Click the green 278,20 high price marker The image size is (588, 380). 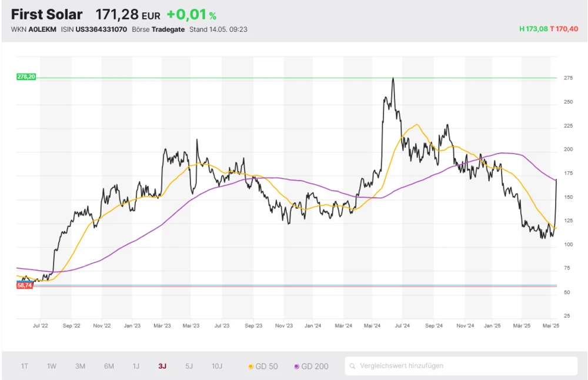tap(26, 77)
